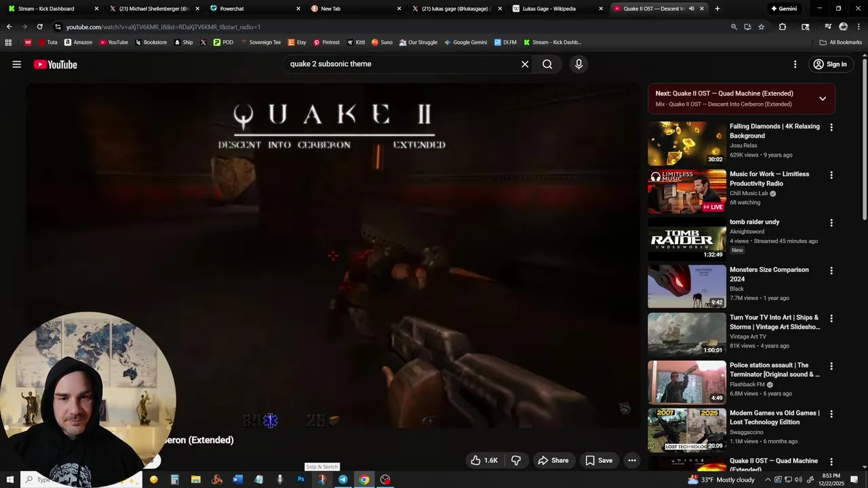Screen dimensions: 868x488
Task: Click the Quake II video player area
Action: (333, 256)
